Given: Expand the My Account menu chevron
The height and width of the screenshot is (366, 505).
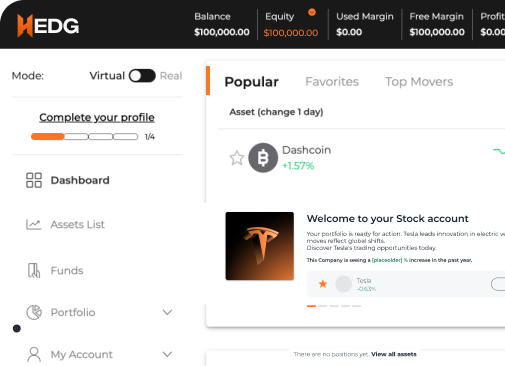Looking at the screenshot, I should tap(167, 354).
